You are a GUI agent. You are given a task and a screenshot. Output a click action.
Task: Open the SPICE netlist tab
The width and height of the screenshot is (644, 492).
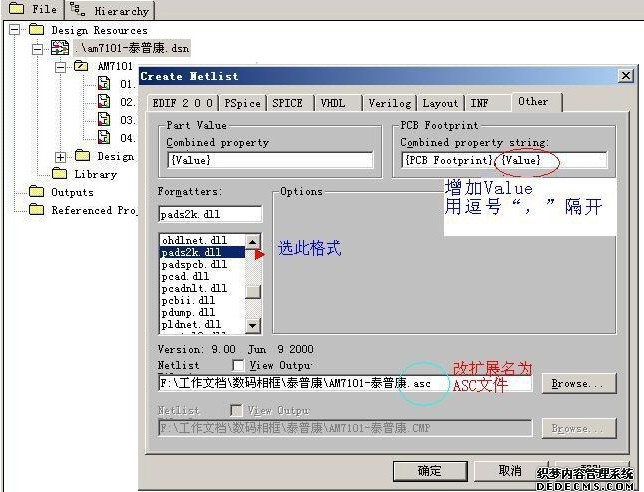[x=288, y=103]
